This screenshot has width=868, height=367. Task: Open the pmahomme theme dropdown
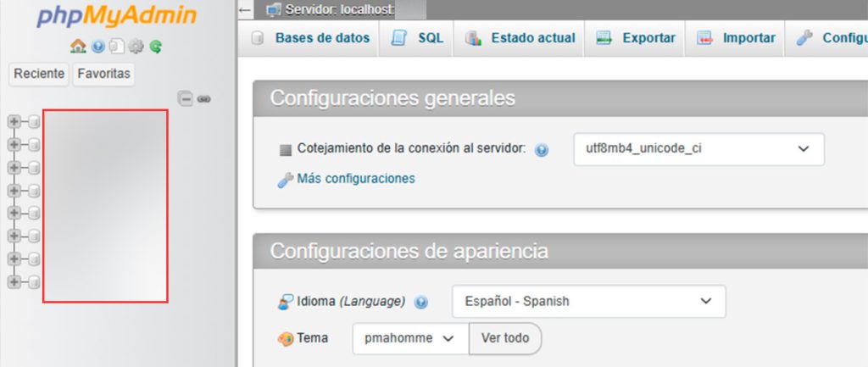click(x=410, y=338)
